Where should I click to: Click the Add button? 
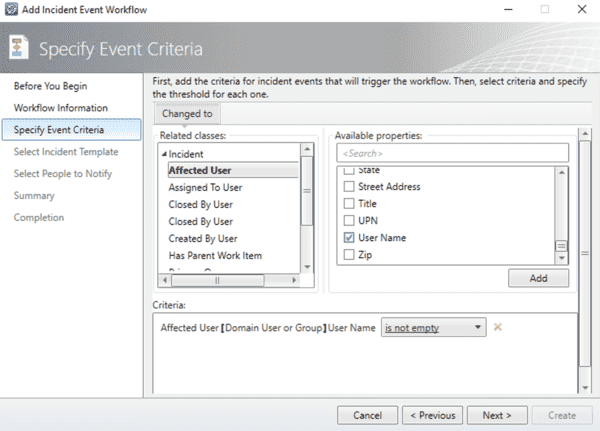coord(538,278)
